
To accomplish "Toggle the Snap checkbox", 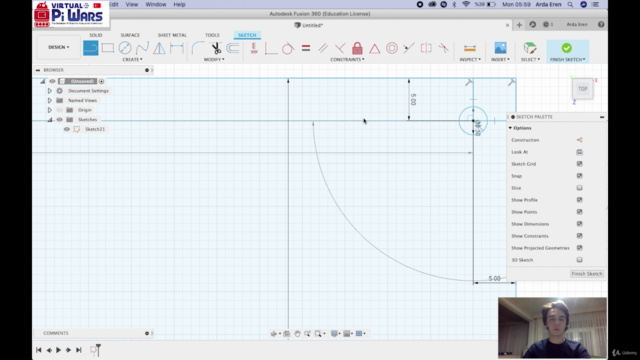I will tap(579, 176).
